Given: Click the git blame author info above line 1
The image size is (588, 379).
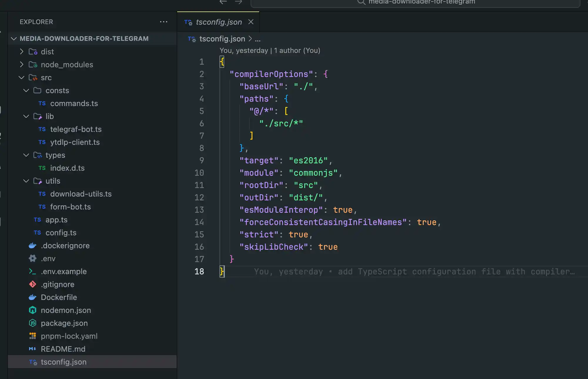Looking at the screenshot, I should click(x=270, y=51).
